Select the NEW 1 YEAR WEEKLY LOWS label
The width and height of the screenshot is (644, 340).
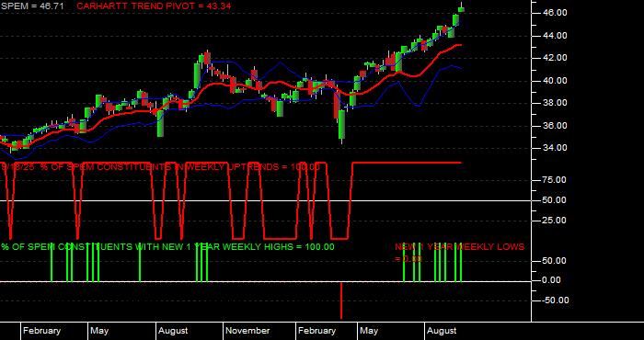460,253
